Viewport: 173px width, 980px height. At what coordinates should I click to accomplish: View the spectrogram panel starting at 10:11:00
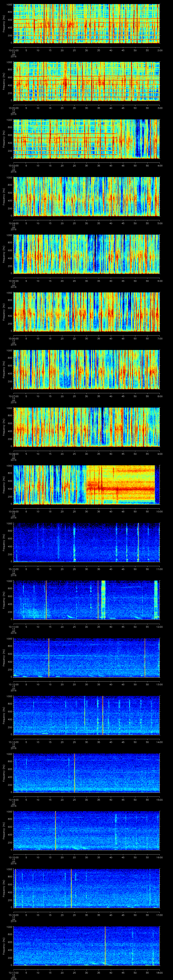(x=87, y=600)
